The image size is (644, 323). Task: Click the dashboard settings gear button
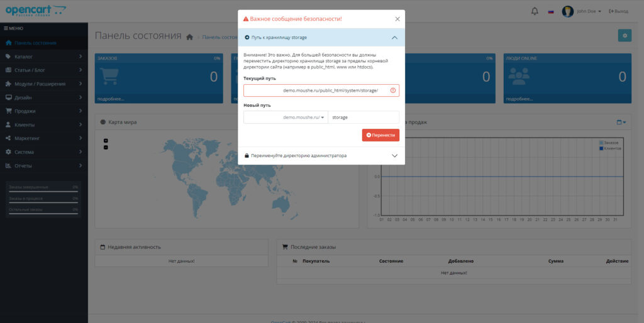[x=625, y=36]
